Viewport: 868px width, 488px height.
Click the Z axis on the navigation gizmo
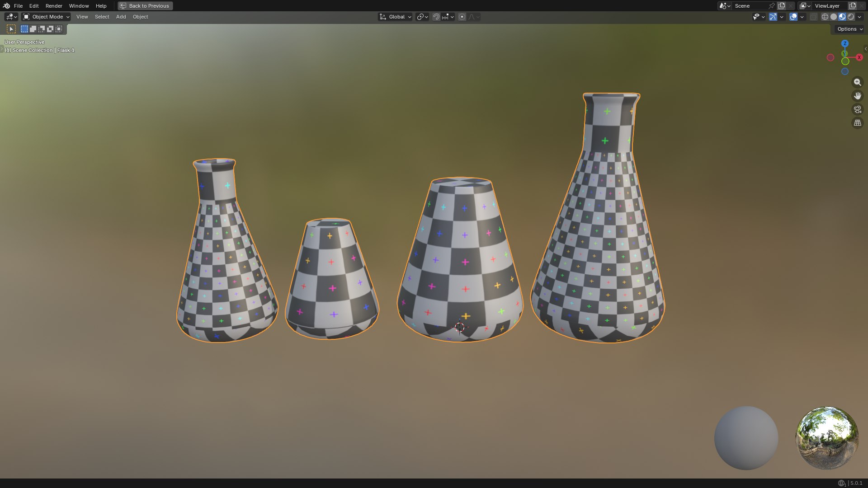coord(845,43)
